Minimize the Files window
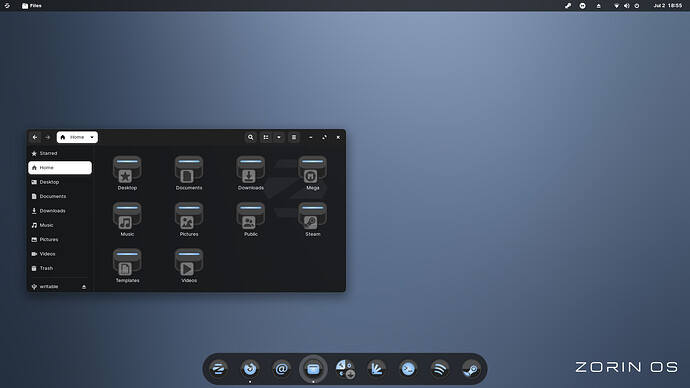690x388 pixels. click(x=311, y=137)
